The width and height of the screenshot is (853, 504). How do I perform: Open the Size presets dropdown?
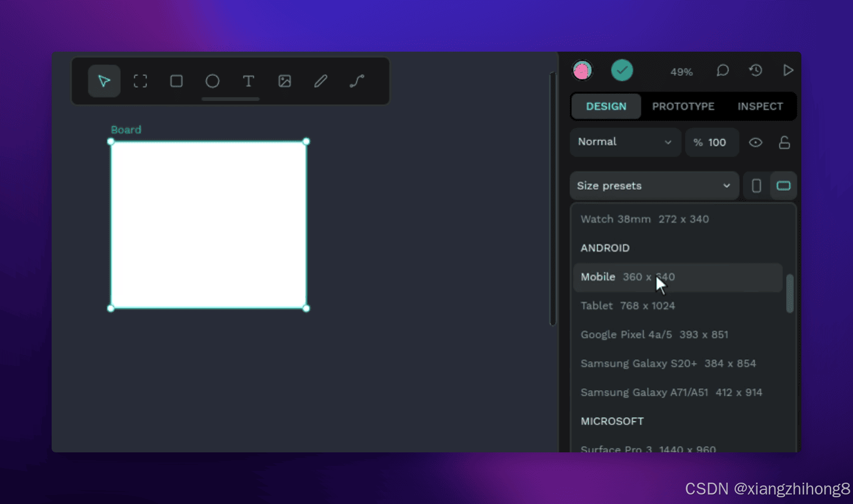click(654, 186)
